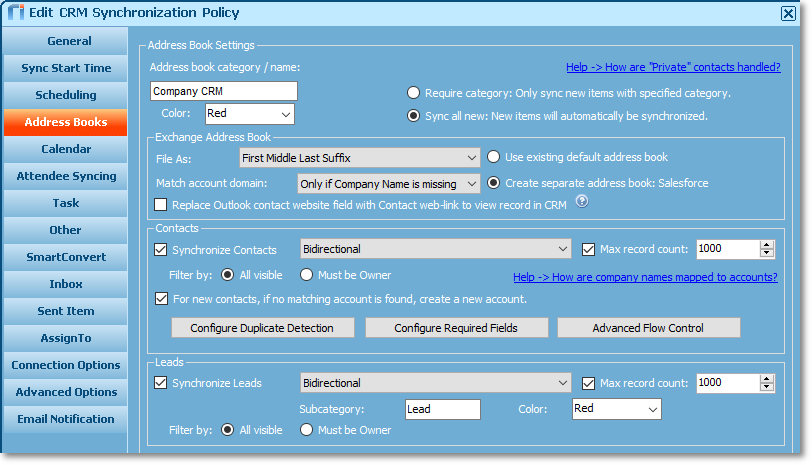The image size is (812, 465).
Task: Open File As dropdown
Action: [x=359, y=158]
